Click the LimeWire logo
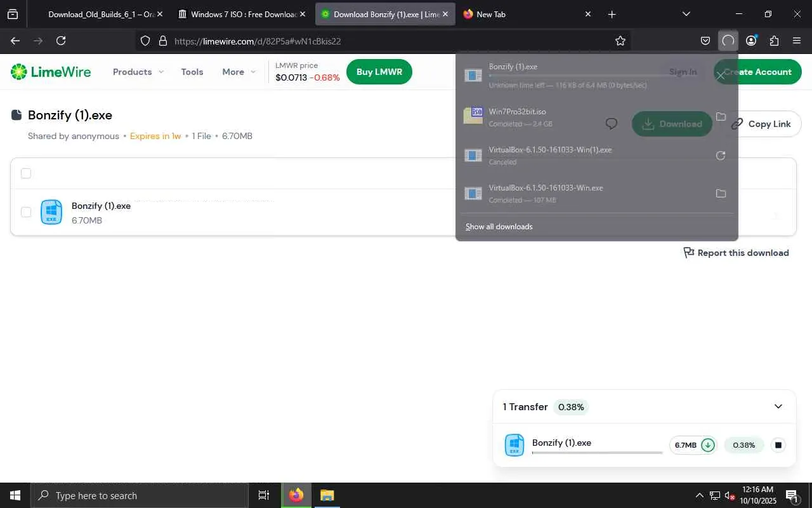The width and height of the screenshot is (812, 508). [x=51, y=72]
